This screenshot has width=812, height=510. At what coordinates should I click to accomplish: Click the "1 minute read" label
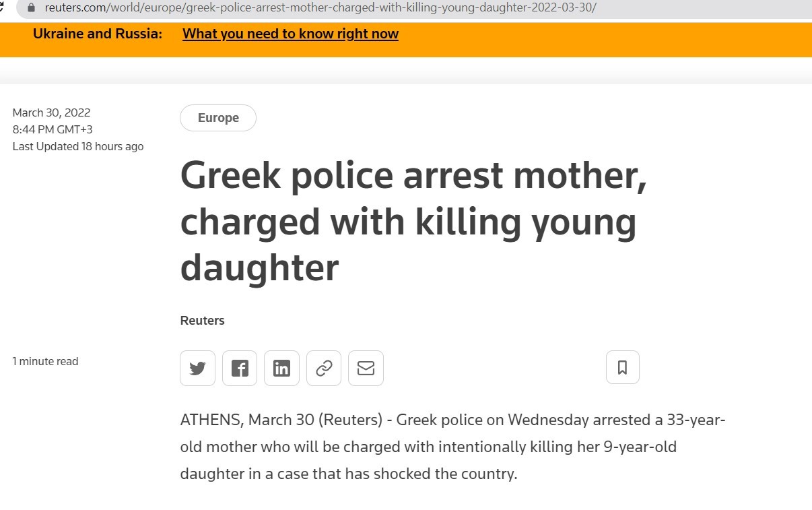tap(45, 361)
